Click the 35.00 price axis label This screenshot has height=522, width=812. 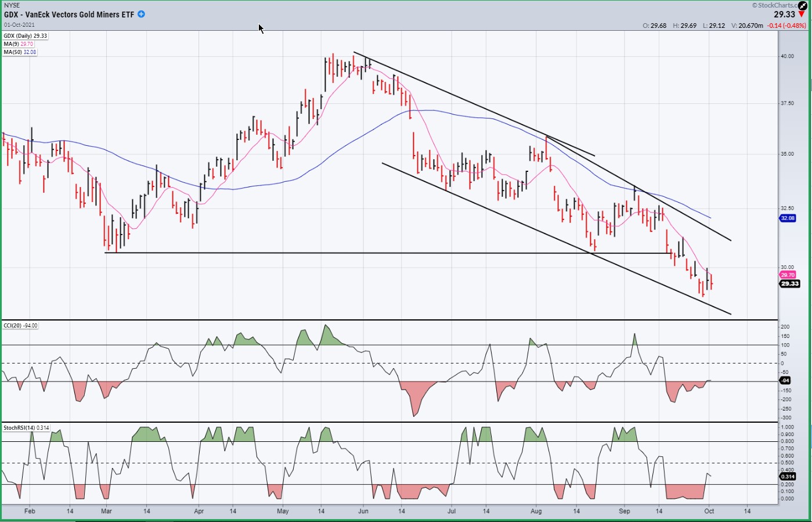787,154
